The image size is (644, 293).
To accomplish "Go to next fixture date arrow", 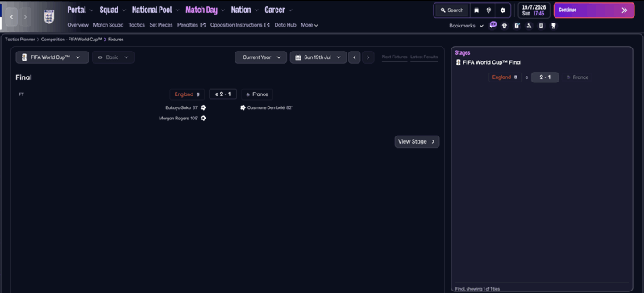I will [368, 57].
